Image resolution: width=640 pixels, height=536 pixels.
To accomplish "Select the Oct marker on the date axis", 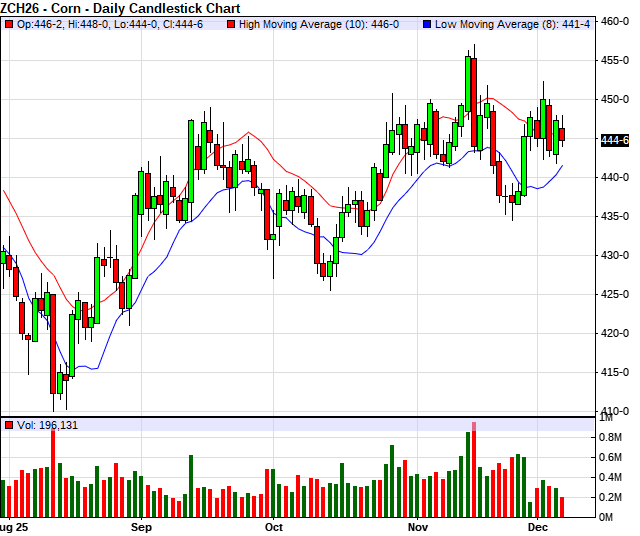I will 273,525.
